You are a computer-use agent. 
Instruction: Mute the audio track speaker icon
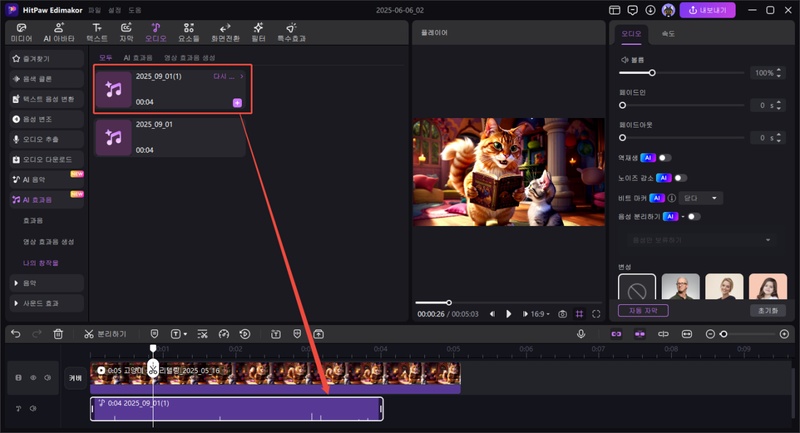pyautogui.click(x=33, y=409)
